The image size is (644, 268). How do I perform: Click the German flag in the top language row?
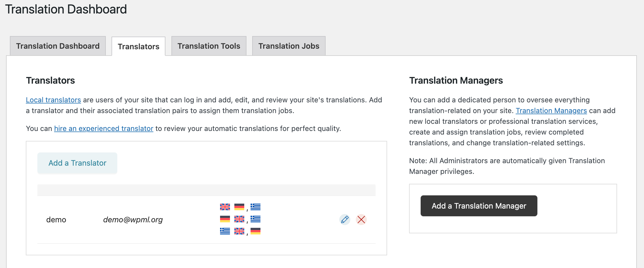pyautogui.click(x=239, y=207)
